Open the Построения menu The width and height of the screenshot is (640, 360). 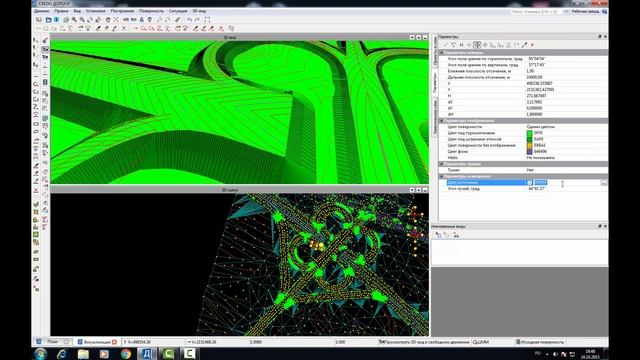[x=122, y=11]
